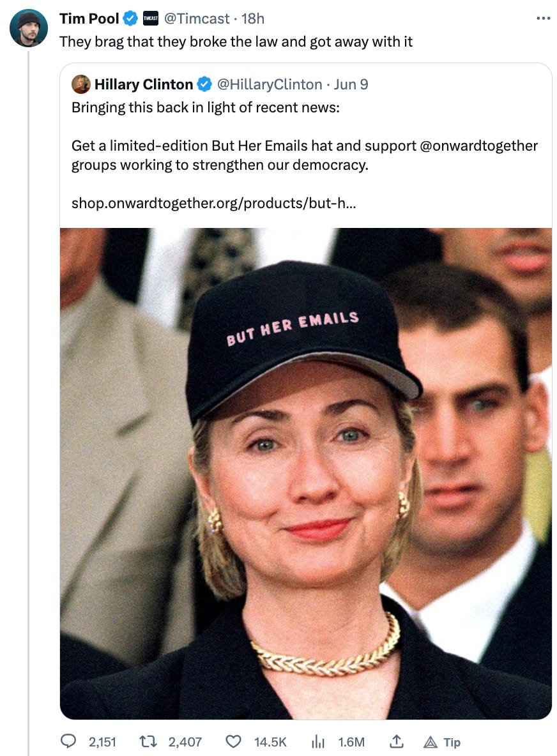Click the Tim Pool display name

(89, 19)
